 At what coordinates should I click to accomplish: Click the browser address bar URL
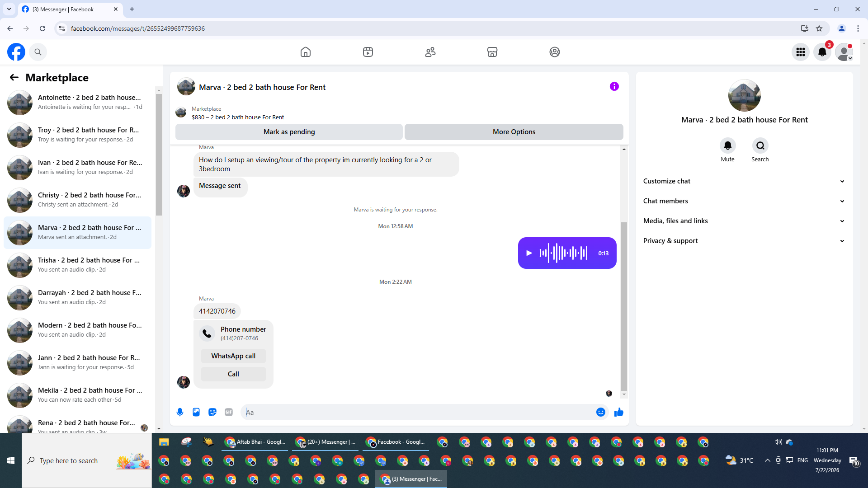point(138,28)
